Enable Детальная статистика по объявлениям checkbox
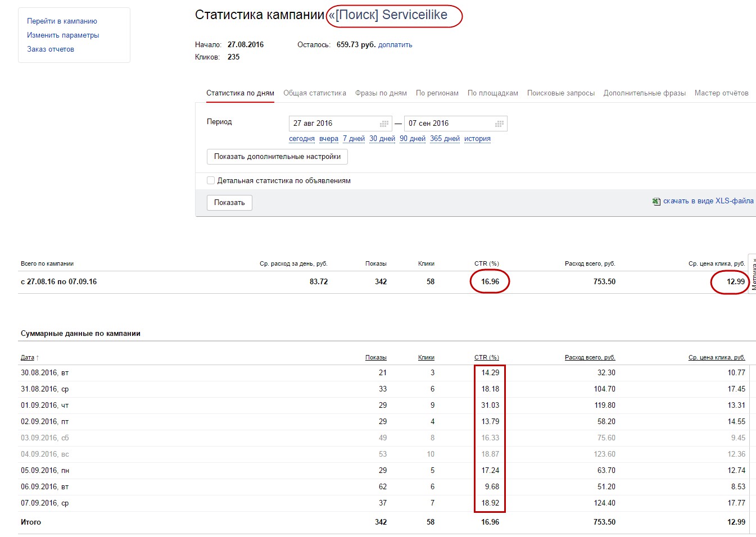 pos(211,180)
